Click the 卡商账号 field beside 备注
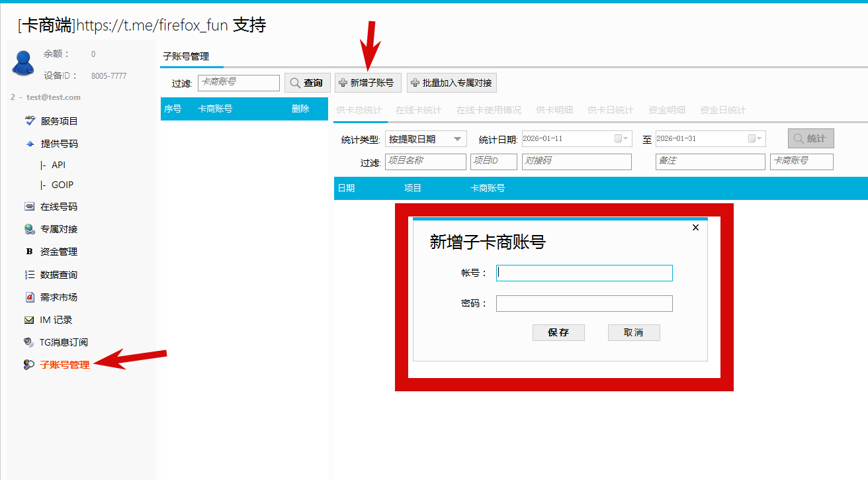 (x=802, y=162)
